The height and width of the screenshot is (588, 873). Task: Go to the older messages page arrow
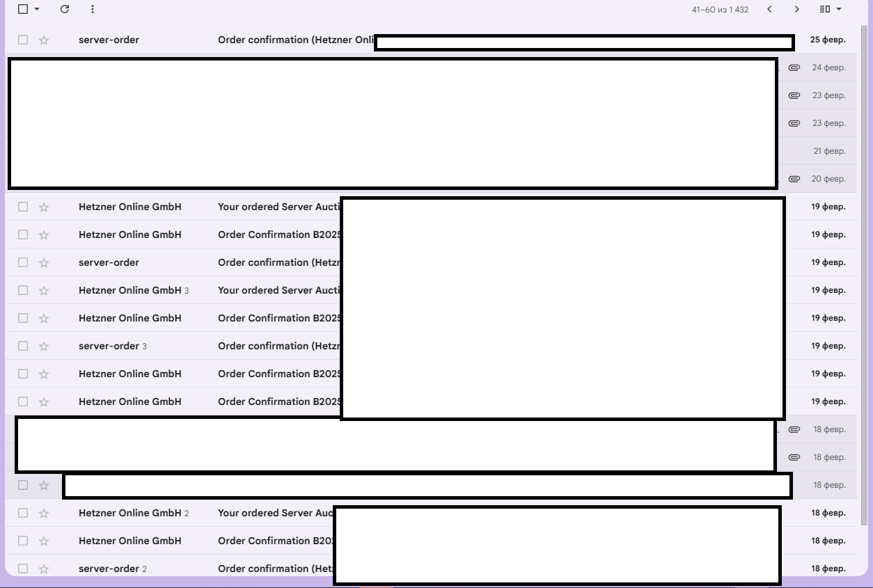797,9
